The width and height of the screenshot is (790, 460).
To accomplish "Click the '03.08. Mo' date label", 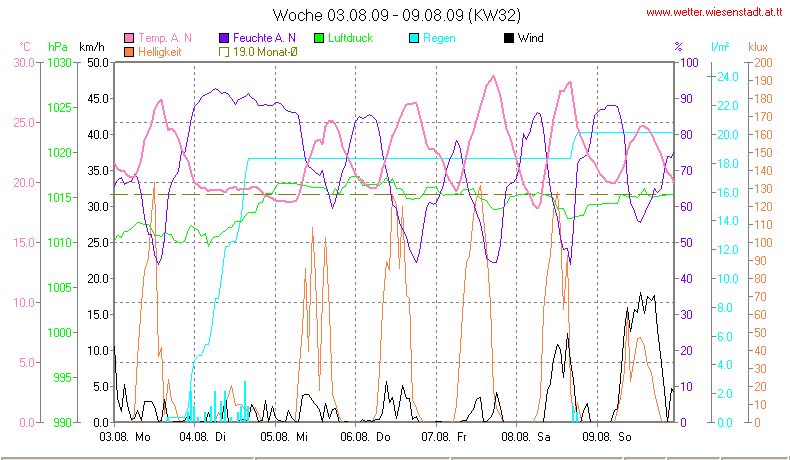I will (125, 437).
